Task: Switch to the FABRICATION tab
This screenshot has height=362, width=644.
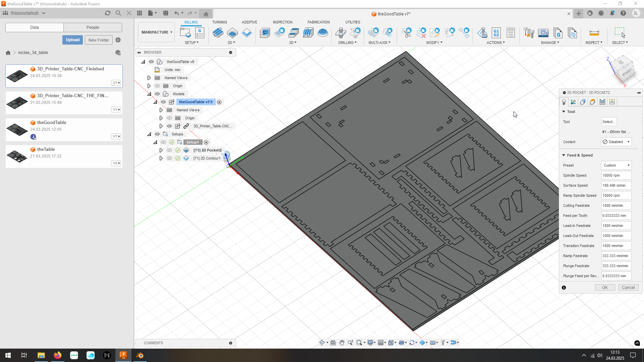Action: click(319, 22)
